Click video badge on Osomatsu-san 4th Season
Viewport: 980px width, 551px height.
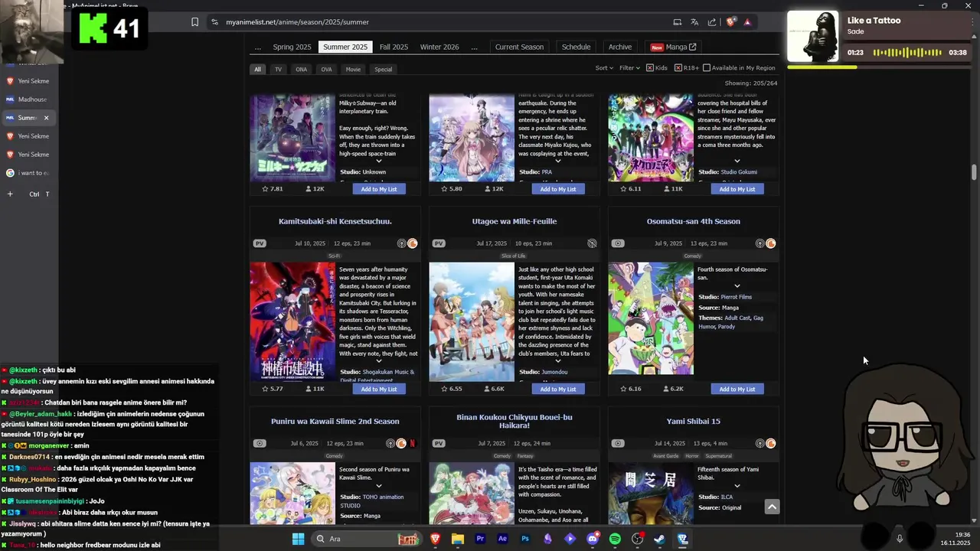coord(618,243)
